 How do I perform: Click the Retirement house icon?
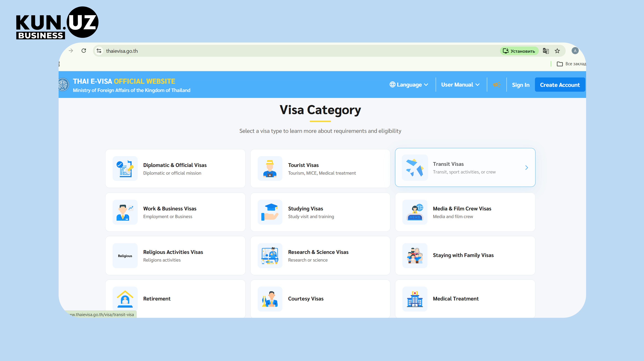pyautogui.click(x=125, y=299)
